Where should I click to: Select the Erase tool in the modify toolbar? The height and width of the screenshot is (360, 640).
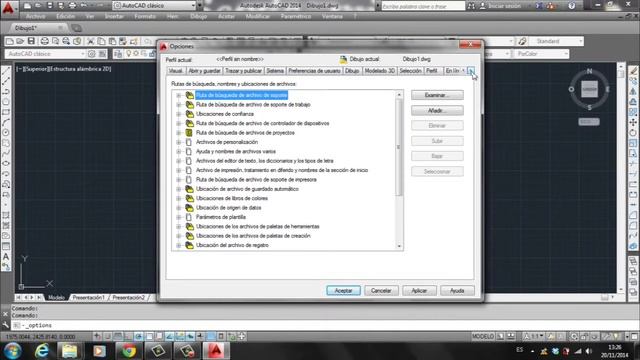tap(633, 71)
